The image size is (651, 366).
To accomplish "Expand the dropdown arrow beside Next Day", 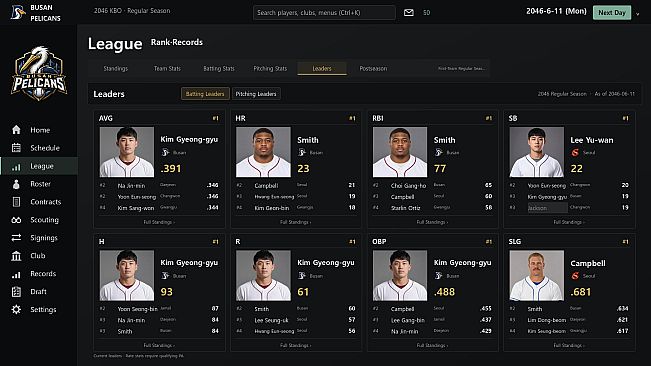I will pos(638,13).
